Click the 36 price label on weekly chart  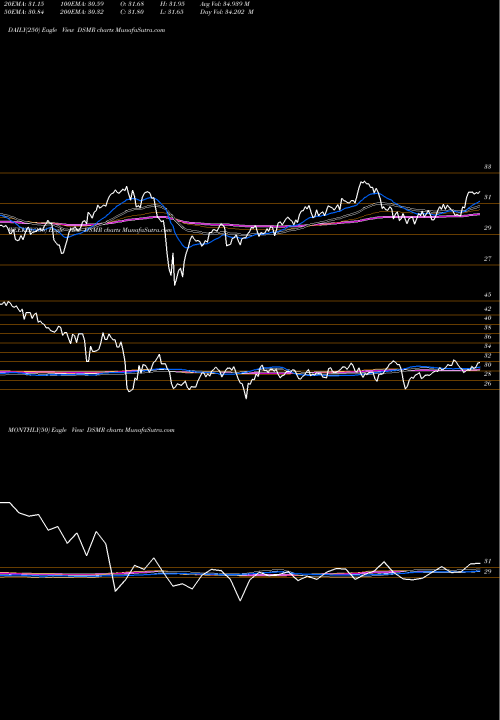tap(487, 337)
